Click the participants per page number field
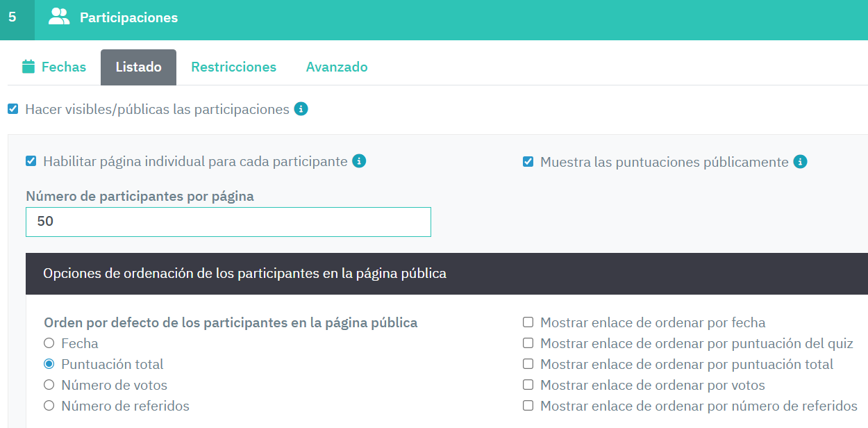868x428 pixels. (228, 222)
